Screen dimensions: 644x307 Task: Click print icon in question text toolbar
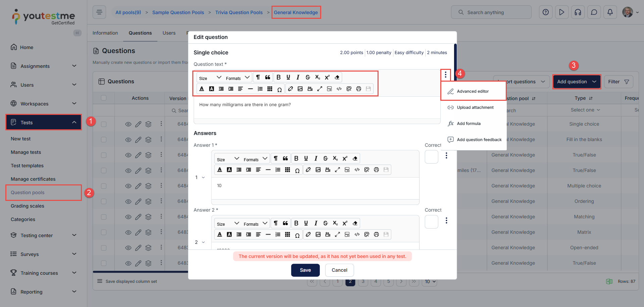pyautogui.click(x=358, y=89)
